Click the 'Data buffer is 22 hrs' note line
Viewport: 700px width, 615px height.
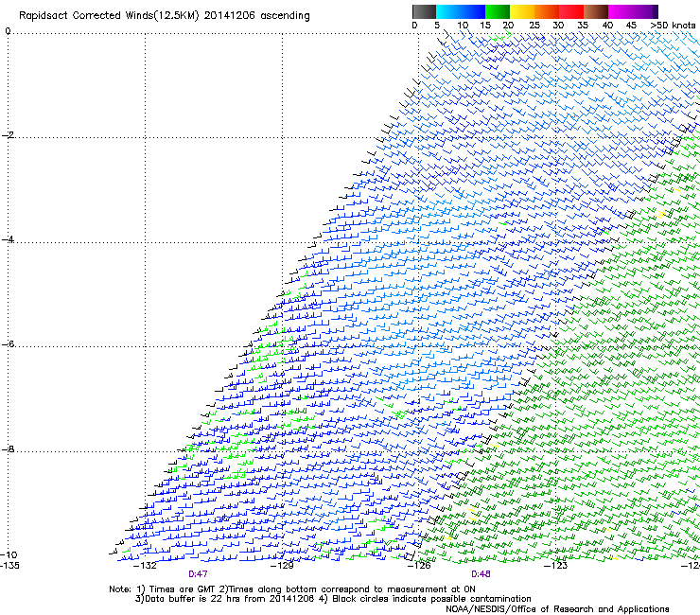[333, 599]
